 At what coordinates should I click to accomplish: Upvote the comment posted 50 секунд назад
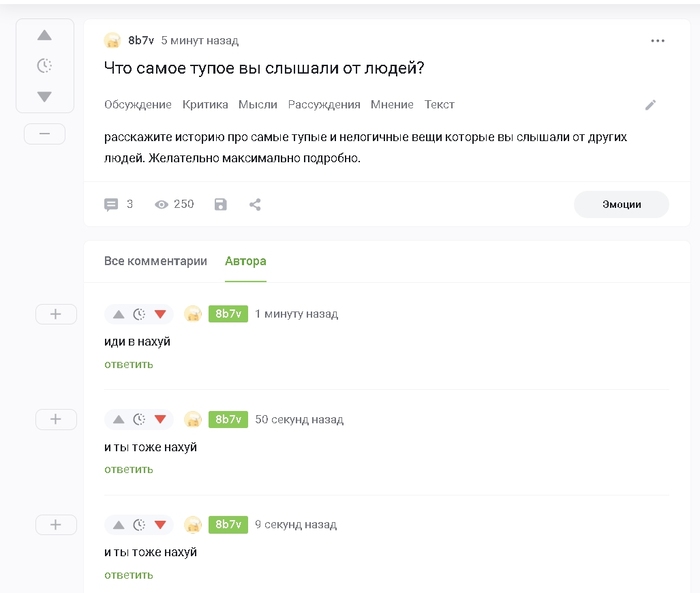[x=118, y=419]
